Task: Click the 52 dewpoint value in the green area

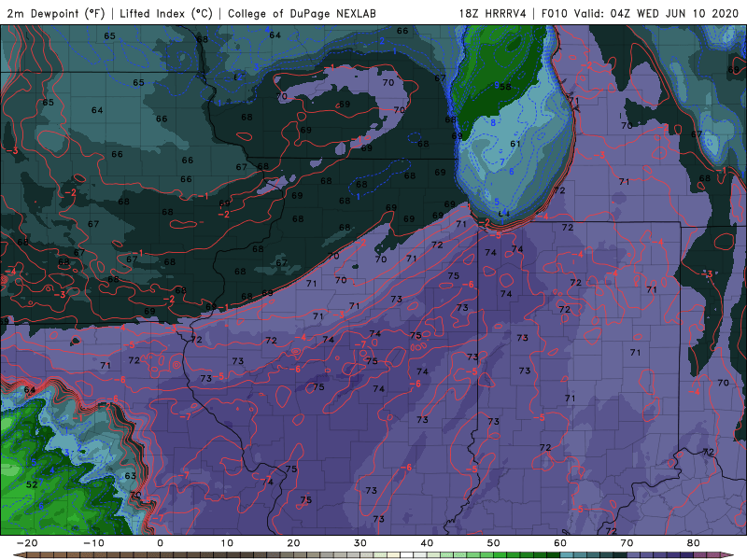Action: pyautogui.click(x=32, y=484)
